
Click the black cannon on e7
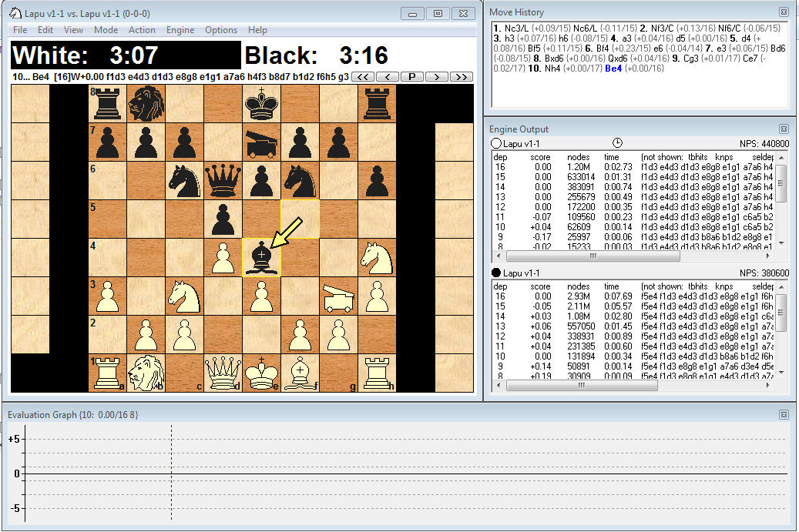coord(262,142)
